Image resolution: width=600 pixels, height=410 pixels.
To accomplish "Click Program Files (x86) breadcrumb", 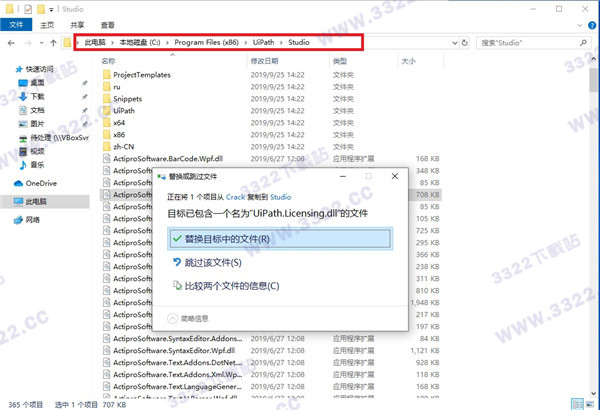I will point(207,42).
